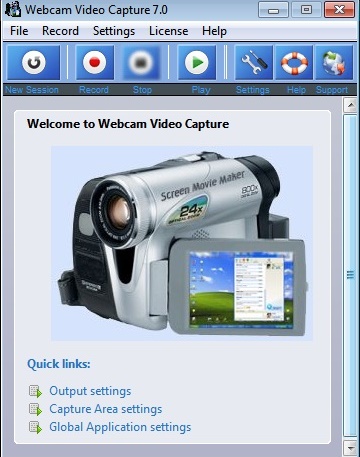Viewport: 360px width, 457px height.
Task: Open Settings via the wrench and screwdriver icon
Action: click(254, 63)
